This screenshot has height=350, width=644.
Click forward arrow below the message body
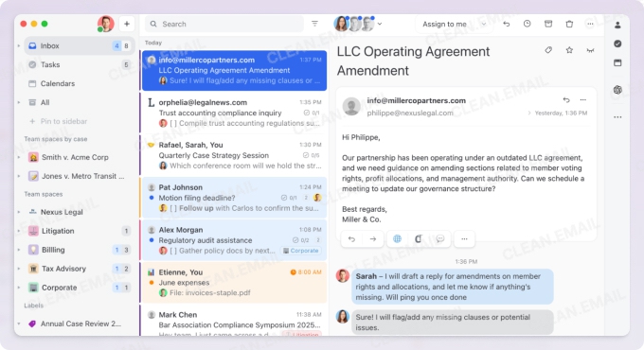pos(373,238)
